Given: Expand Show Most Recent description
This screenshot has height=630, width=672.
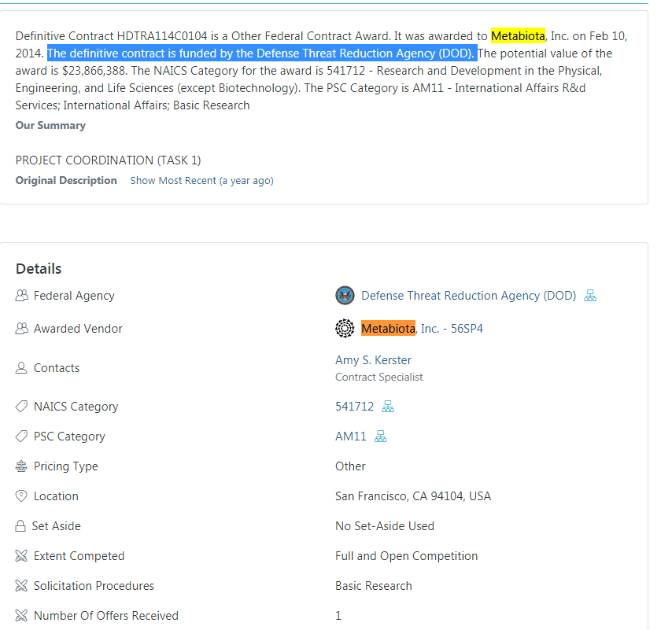Looking at the screenshot, I should click(201, 181).
